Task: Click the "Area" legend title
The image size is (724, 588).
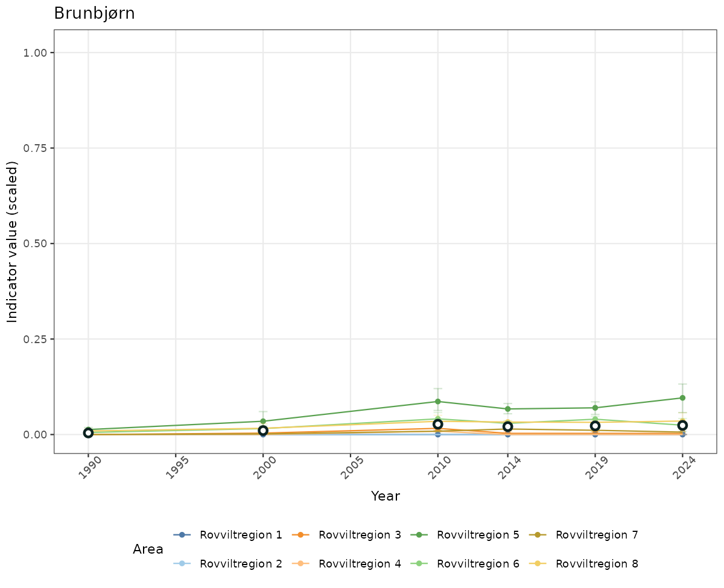Action: pos(148,549)
